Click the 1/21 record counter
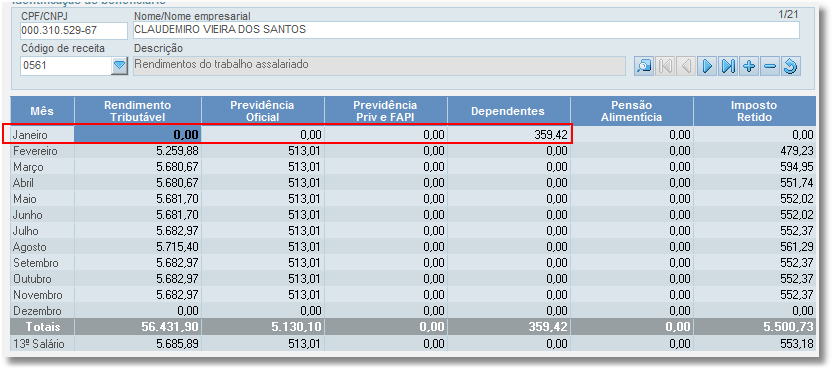The height and width of the screenshot is (371, 833). point(788,14)
